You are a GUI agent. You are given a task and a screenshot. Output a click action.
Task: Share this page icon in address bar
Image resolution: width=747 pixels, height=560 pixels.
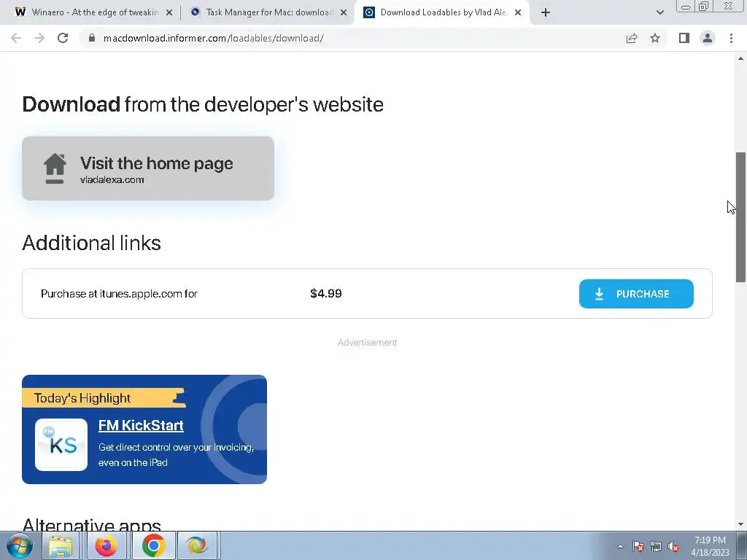(x=632, y=38)
